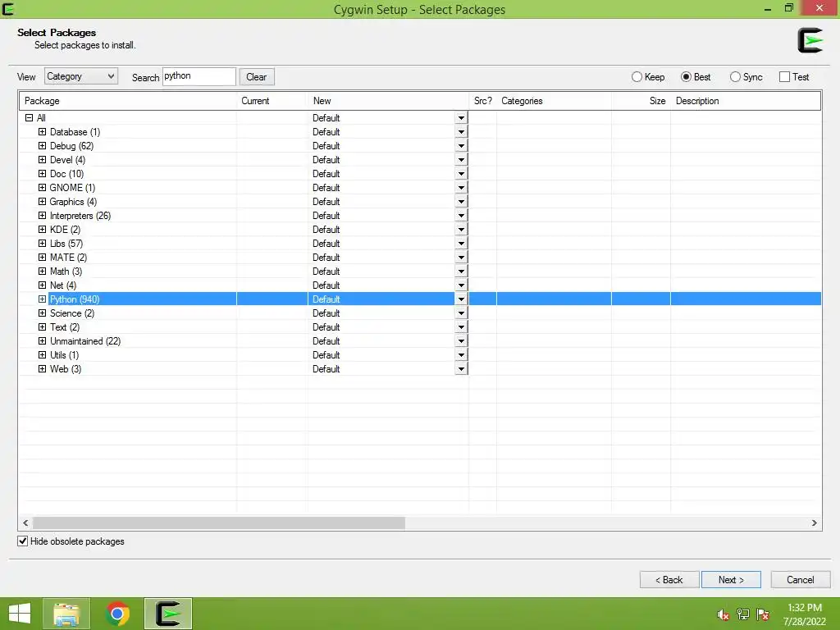Select the Science (2) row
This screenshot has width=840, height=630.
tap(420, 313)
